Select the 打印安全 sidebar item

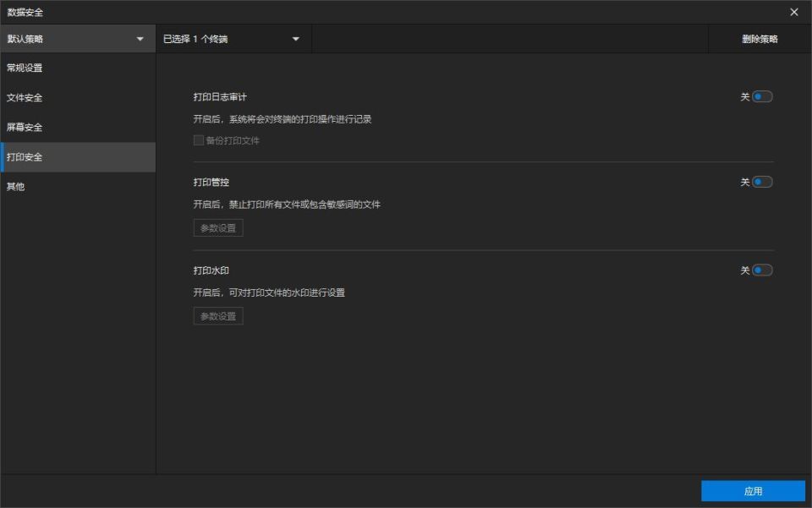pyautogui.click(x=78, y=157)
